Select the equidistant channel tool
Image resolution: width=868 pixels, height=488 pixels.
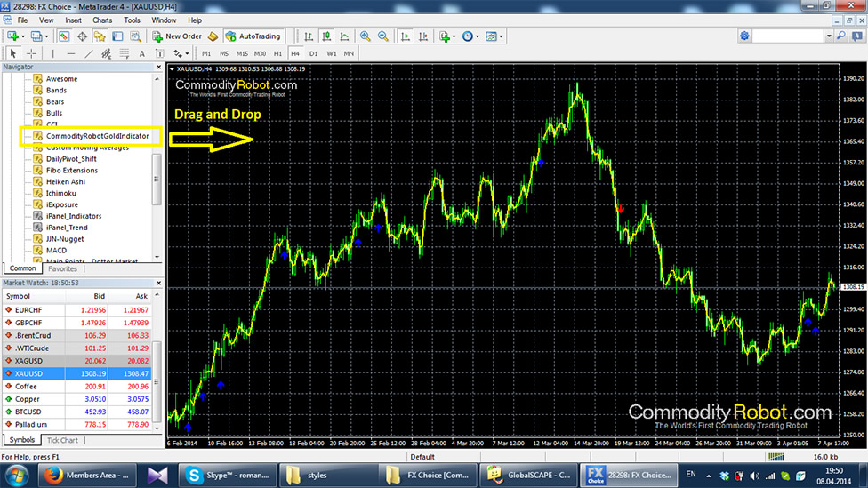[x=107, y=53]
